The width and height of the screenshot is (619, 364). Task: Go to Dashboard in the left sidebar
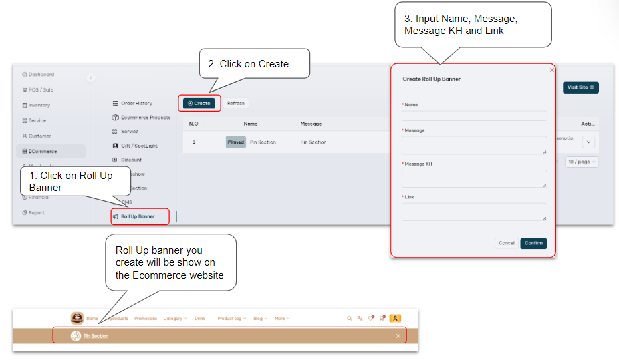point(41,75)
